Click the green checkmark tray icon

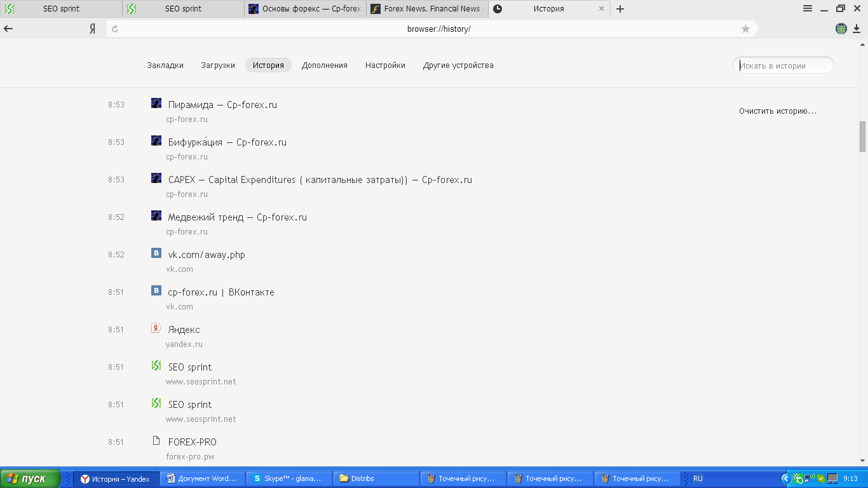821,478
